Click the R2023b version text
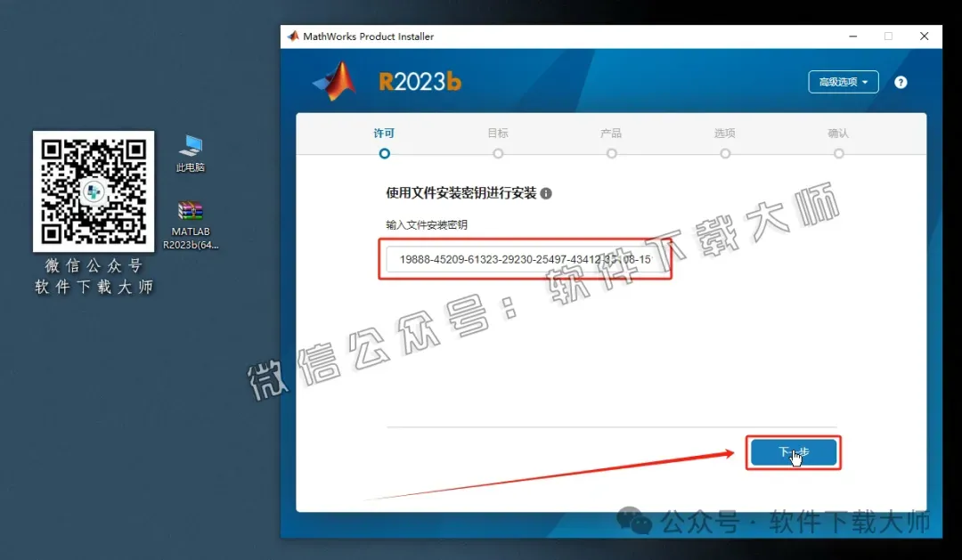The width and height of the screenshot is (962, 560). coord(420,82)
